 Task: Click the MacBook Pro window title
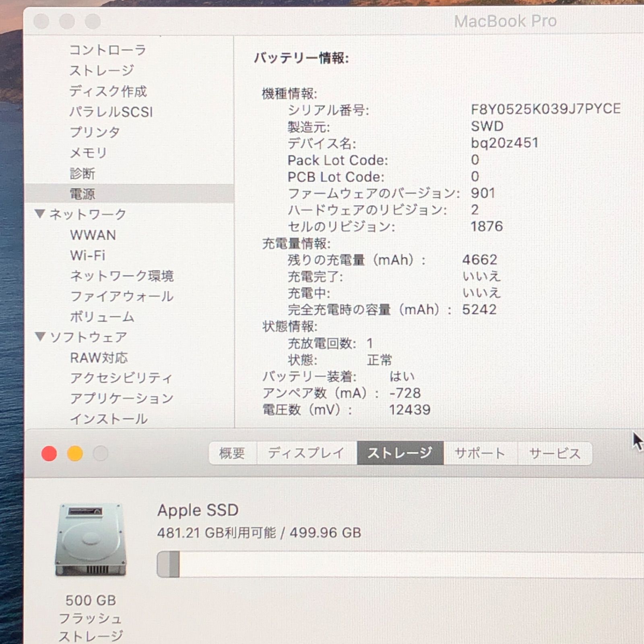(506, 21)
